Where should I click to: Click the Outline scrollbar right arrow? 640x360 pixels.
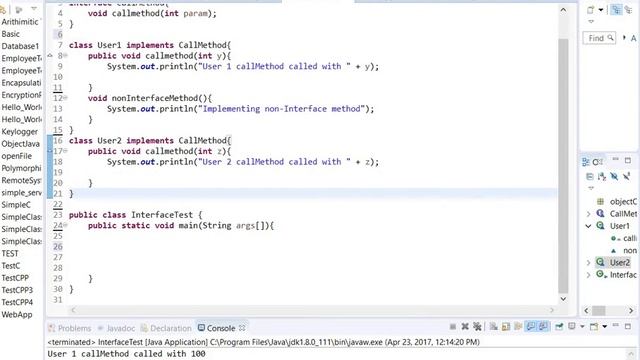click(x=631, y=311)
